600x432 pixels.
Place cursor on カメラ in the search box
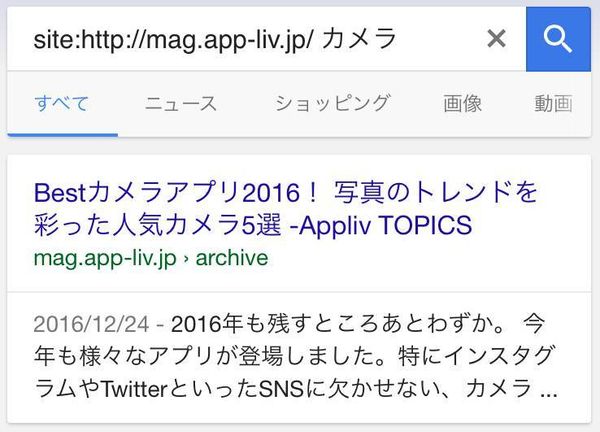[x=359, y=39]
